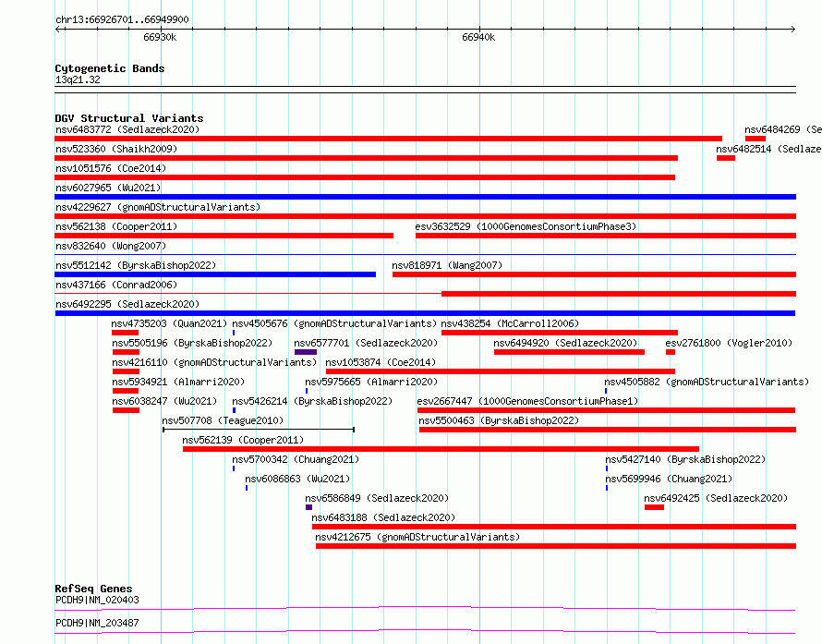Select nsv562139 (Cooper2011) label
Screen dimensions: 822x644
tap(243, 440)
